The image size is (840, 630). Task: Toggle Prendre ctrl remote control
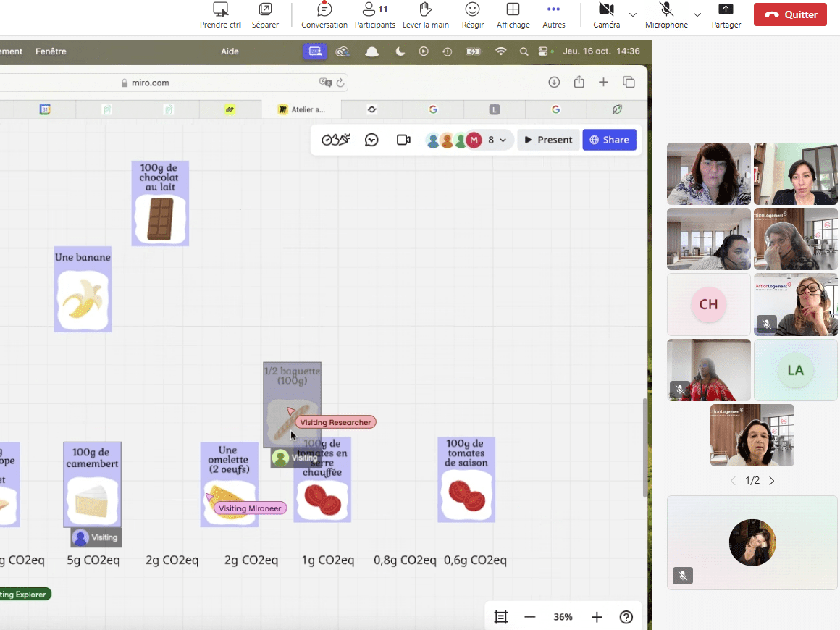[x=220, y=15]
